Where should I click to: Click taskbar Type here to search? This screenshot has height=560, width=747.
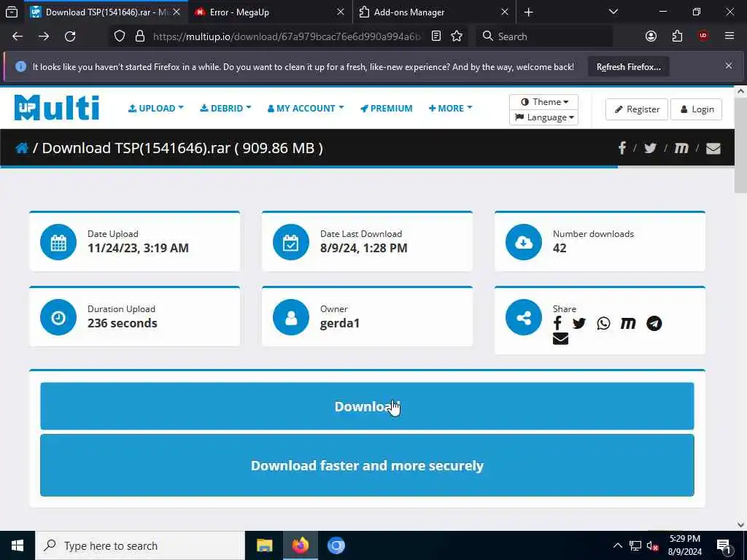[x=140, y=545]
